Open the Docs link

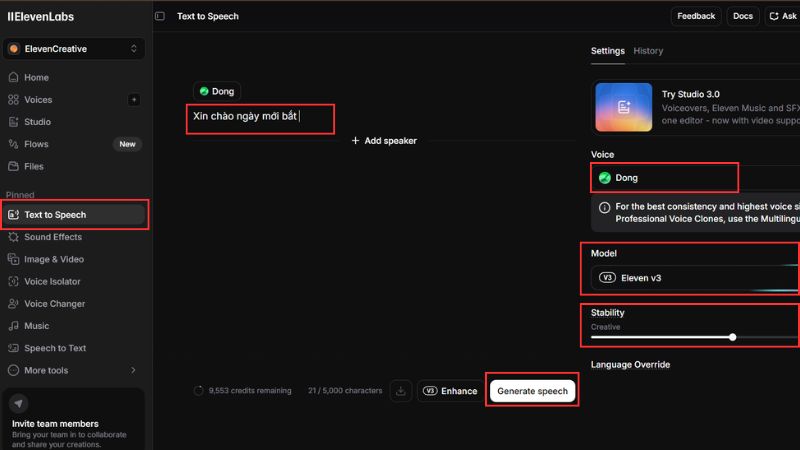point(743,16)
